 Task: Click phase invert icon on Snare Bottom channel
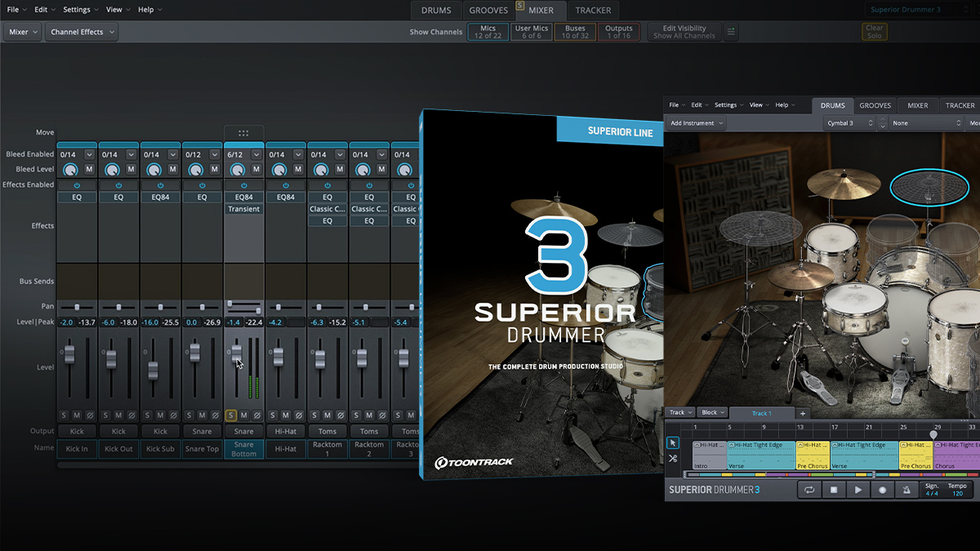[256, 415]
